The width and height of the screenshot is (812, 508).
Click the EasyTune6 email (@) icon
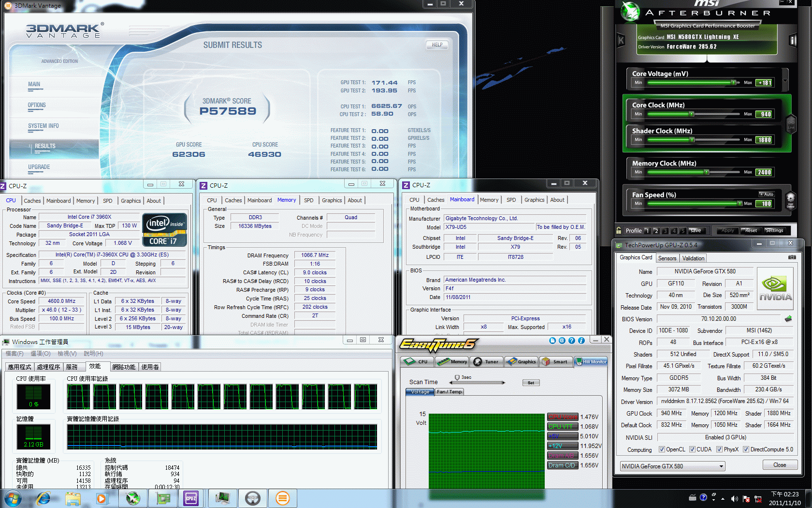pyautogui.click(x=562, y=341)
